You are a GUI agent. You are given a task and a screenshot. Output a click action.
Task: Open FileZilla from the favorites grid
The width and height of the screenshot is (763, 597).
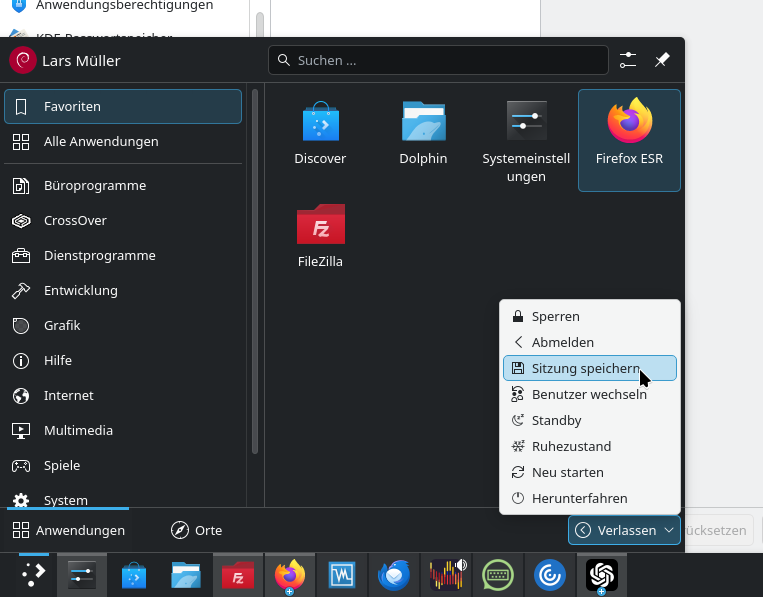coord(320,237)
